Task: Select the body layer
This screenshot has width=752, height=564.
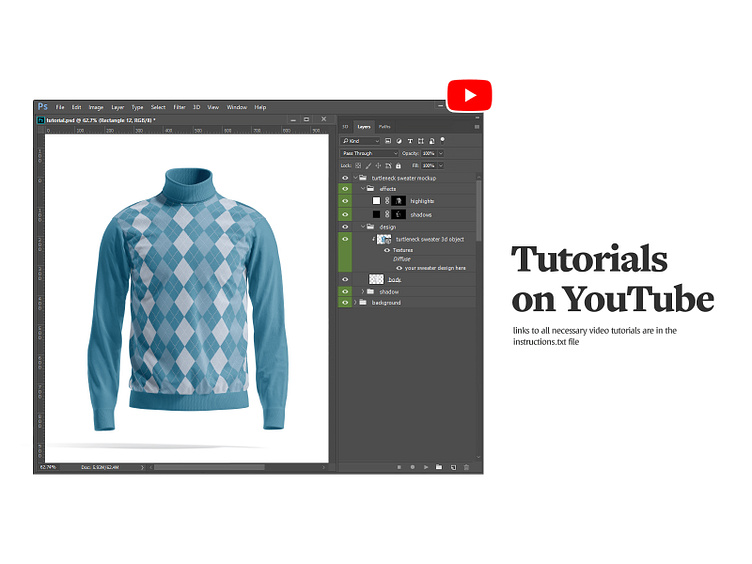Action: (x=394, y=279)
